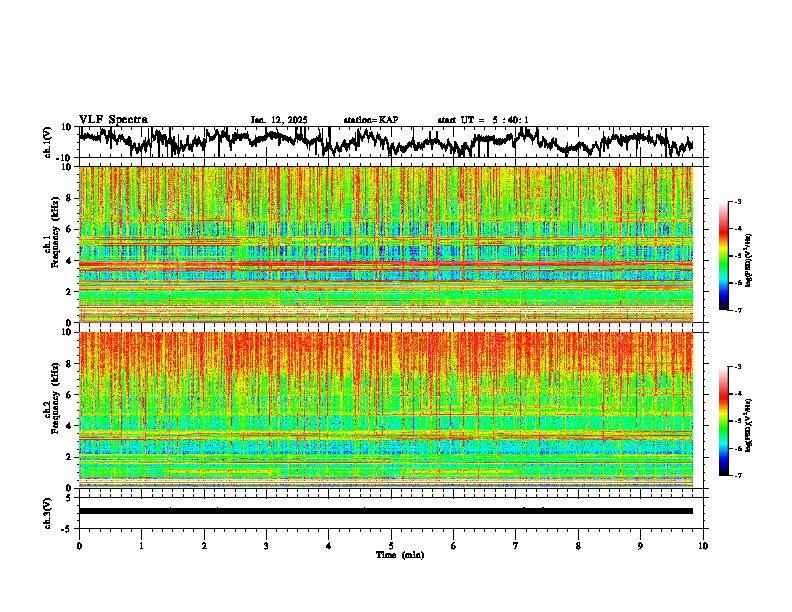
Task: Click the "ch.3(V)" axis label
Action: (x=47, y=513)
